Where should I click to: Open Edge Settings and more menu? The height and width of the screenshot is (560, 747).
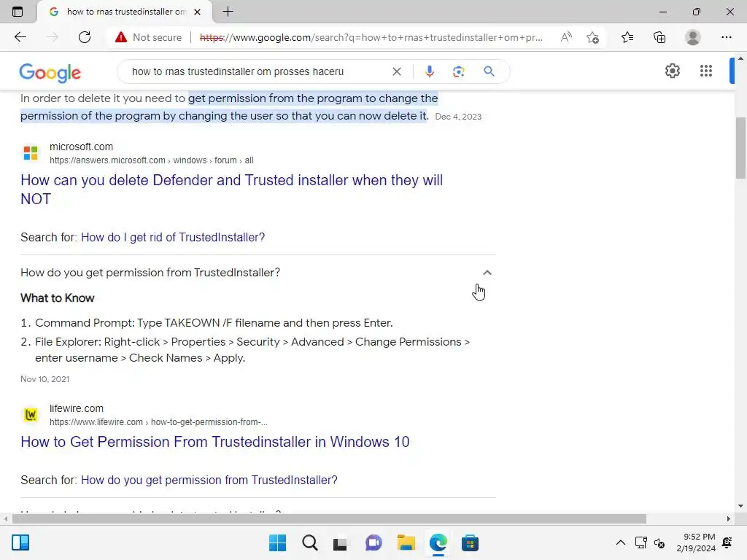coord(726,37)
